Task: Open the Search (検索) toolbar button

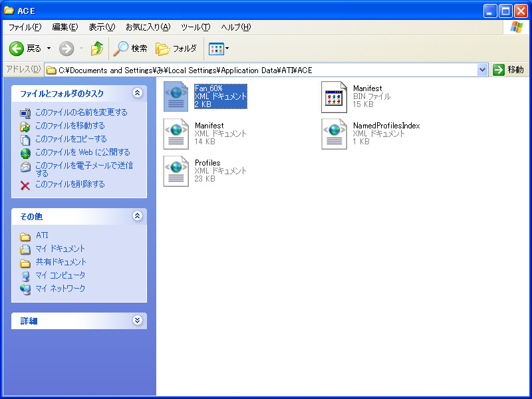Action: point(130,49)
